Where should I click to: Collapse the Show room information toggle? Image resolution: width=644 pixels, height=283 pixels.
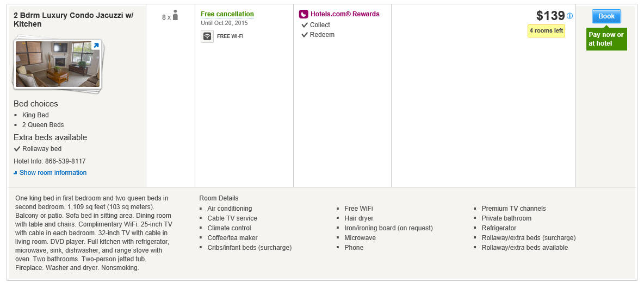click(50, 173)
